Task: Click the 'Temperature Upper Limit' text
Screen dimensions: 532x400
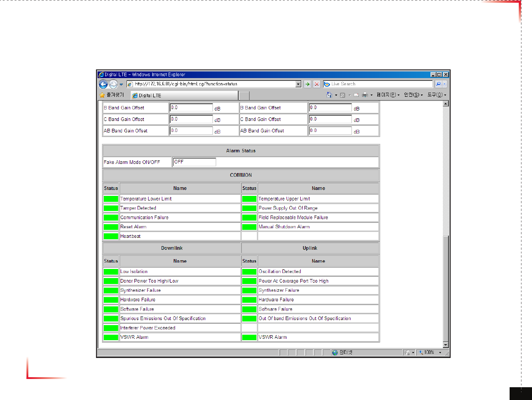Action: coord(284,199)
